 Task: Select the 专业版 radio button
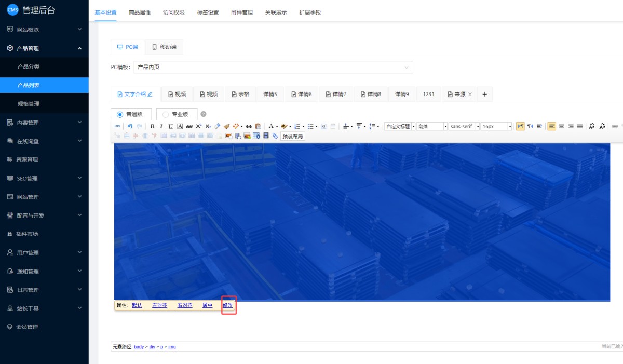[x=166, y=114]
